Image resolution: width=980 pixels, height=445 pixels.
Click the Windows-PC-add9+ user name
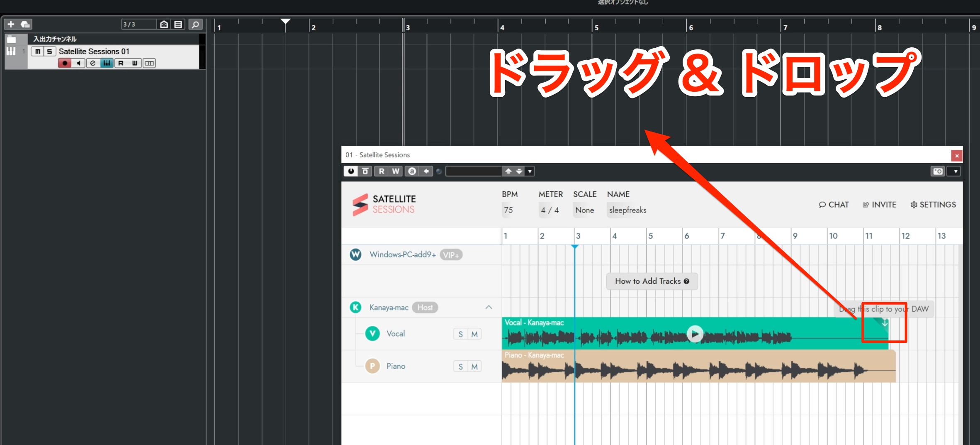(x=403, y=254)
